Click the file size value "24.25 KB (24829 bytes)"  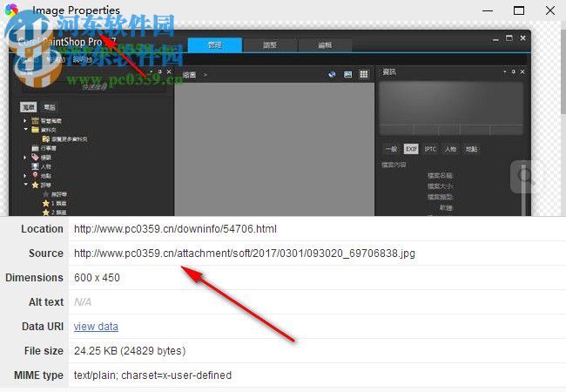(x=130, y=350)
